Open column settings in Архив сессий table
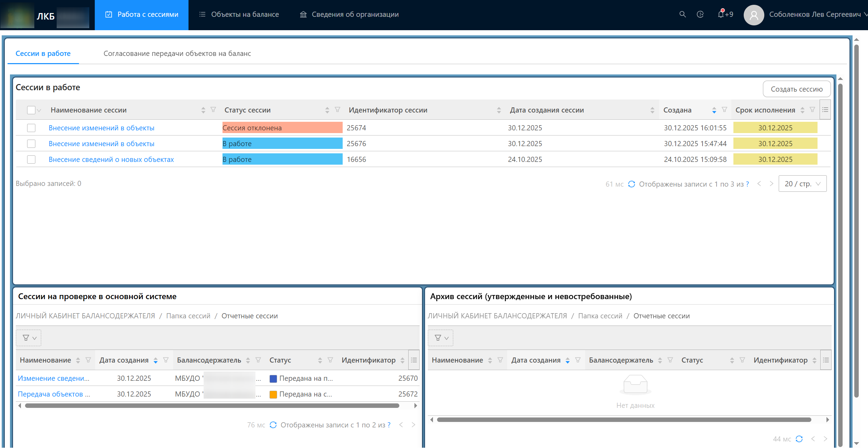 826,360
